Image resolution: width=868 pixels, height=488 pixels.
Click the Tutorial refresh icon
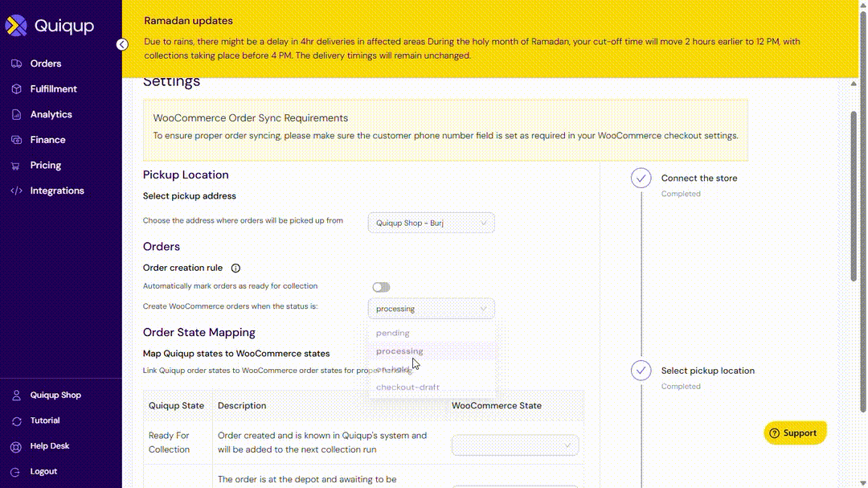pyautogui.click(x=16, y=421)
